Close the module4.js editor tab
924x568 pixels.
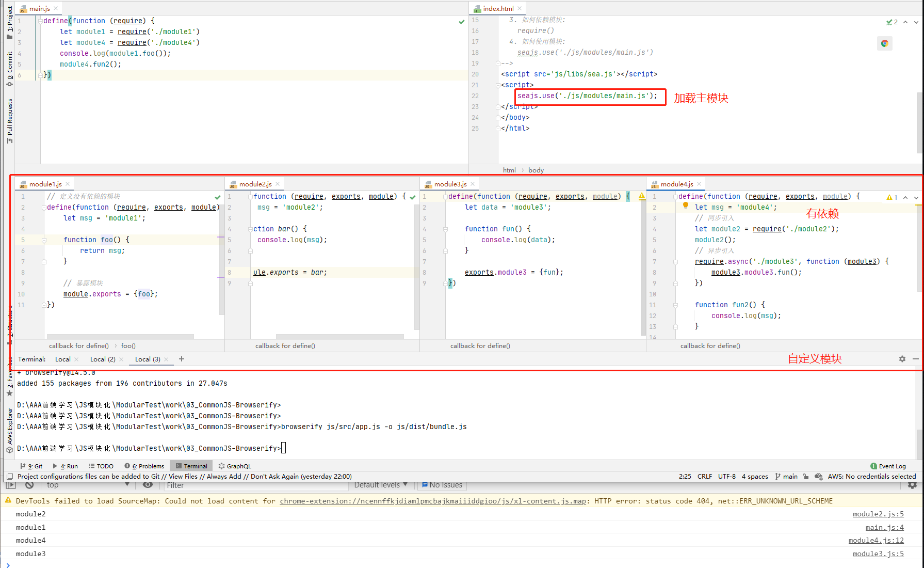[699, 184]
